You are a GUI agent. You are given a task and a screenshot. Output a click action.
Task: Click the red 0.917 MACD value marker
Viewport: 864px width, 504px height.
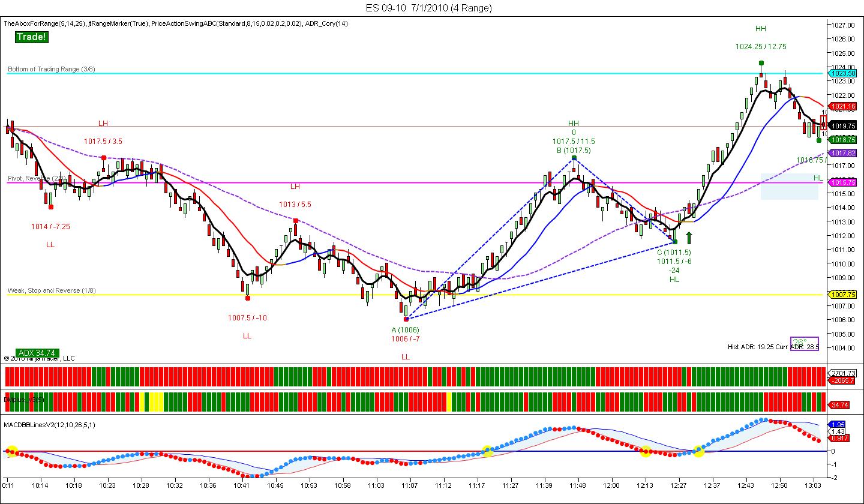[839, 439]
